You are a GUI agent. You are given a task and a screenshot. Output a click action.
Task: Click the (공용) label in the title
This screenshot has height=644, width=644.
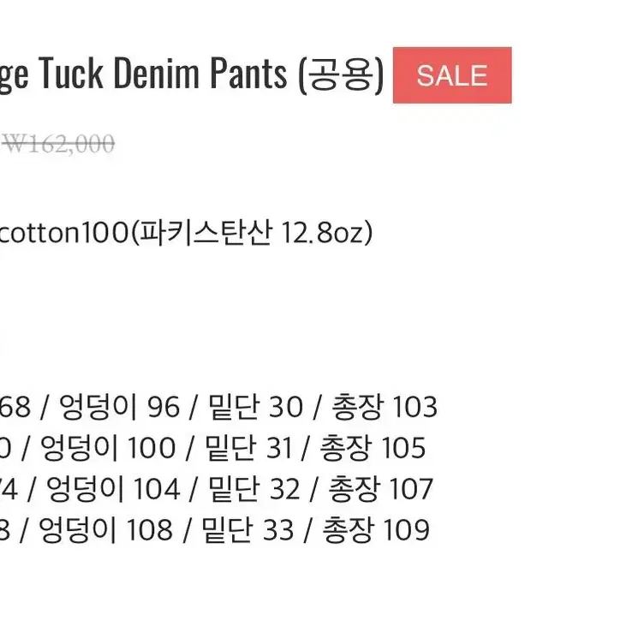341,75
